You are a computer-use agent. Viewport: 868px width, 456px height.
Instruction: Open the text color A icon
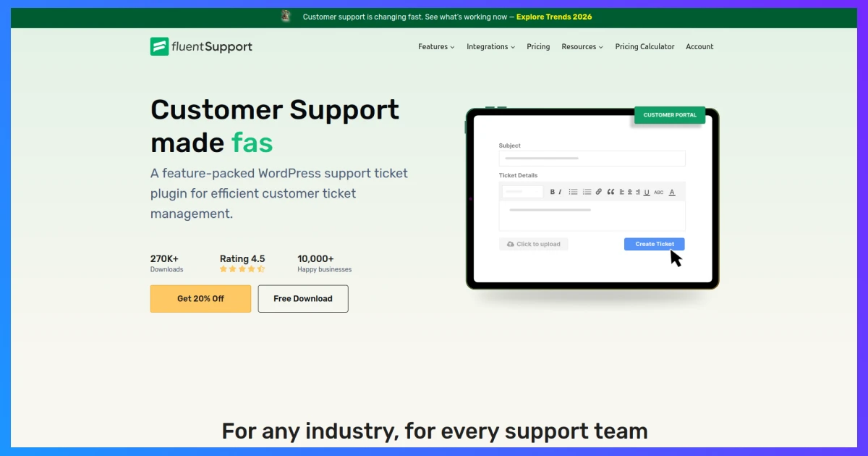[672, 192]
